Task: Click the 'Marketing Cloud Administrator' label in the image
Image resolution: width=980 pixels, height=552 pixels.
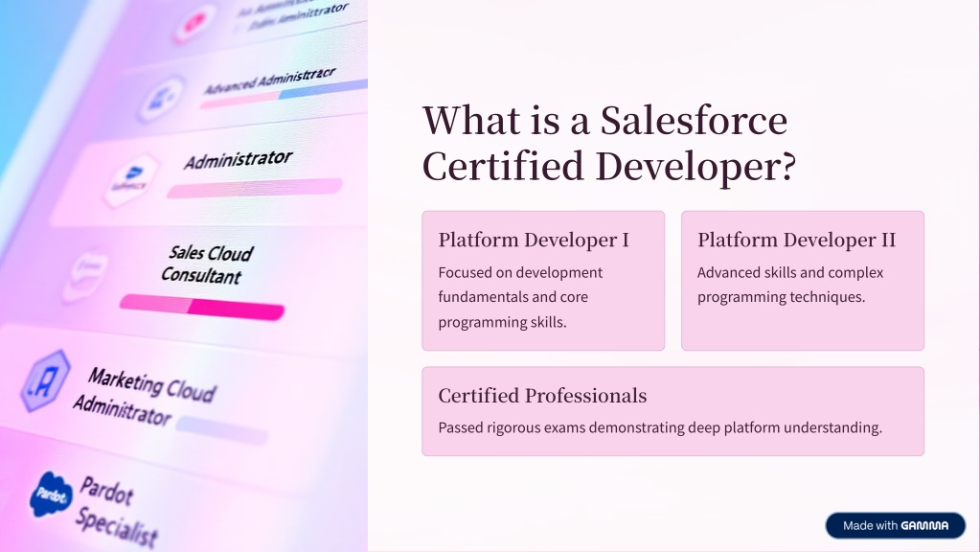Action: point(145,396)
